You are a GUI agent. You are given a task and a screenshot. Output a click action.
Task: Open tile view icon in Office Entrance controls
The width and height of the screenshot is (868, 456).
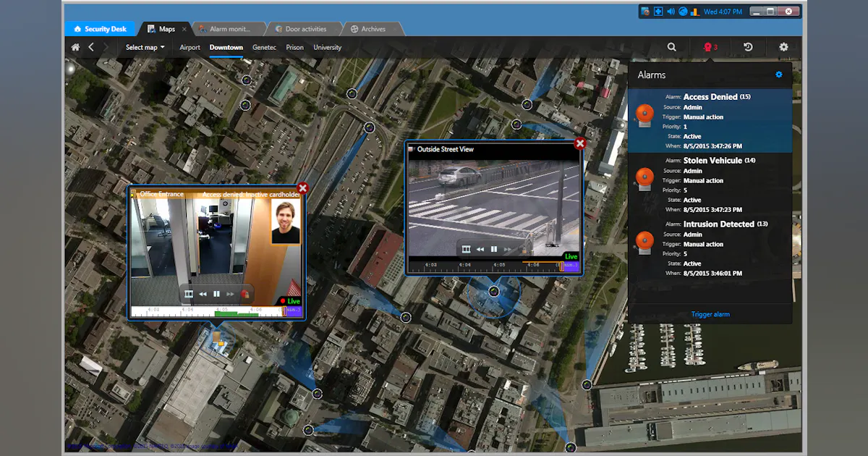(x=189, y=294)
